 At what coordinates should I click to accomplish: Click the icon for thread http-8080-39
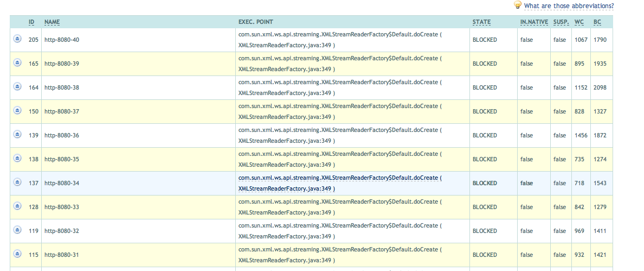tap(17, 62)
